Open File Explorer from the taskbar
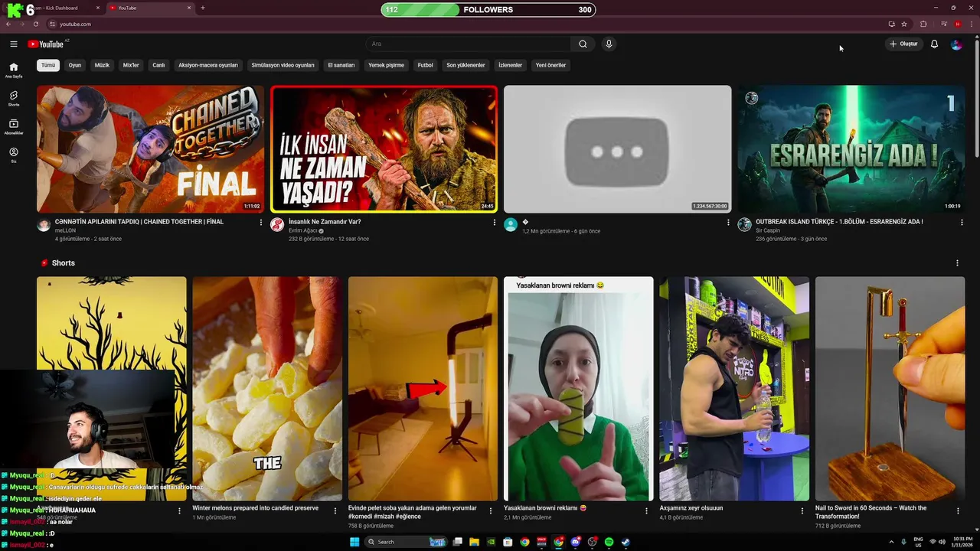The width and height of the screenshot is (980, 551). click(474, 542)
